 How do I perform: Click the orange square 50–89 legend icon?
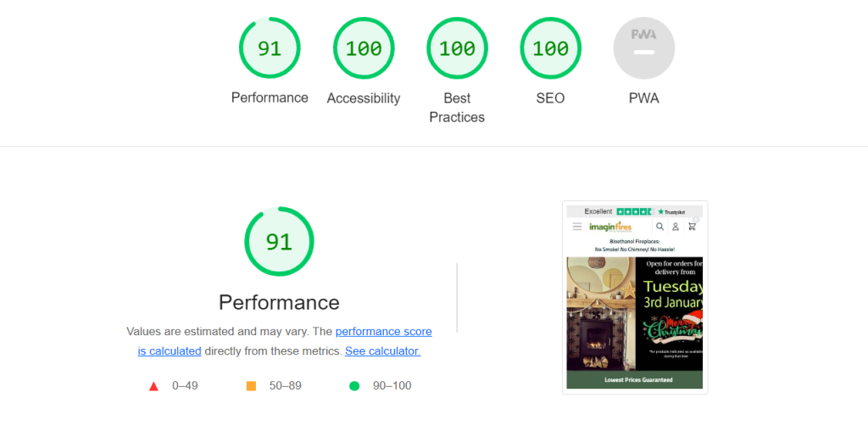tap(251, 386)
